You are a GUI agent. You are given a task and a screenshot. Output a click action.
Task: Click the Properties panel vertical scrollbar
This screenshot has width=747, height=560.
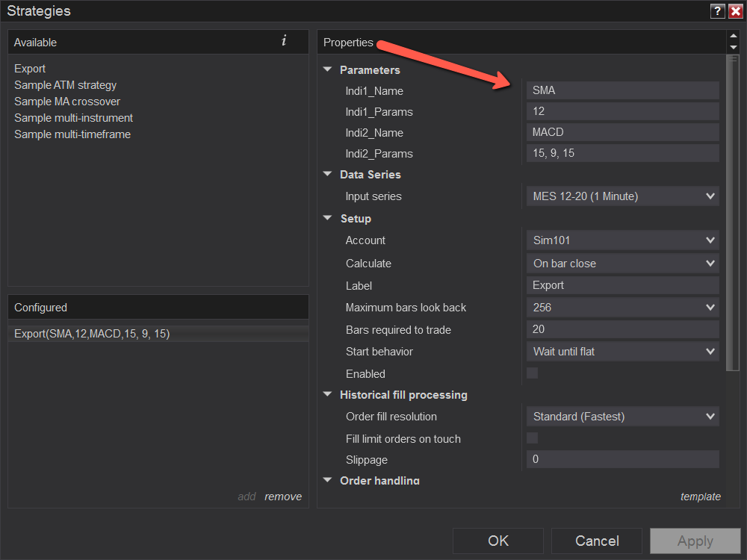point(733,212)
